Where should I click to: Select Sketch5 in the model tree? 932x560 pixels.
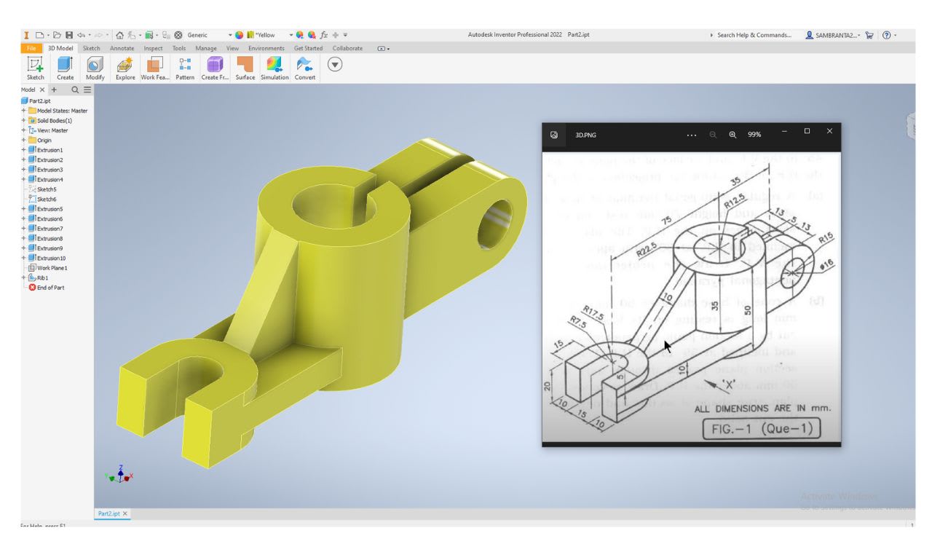coord(47,189)
